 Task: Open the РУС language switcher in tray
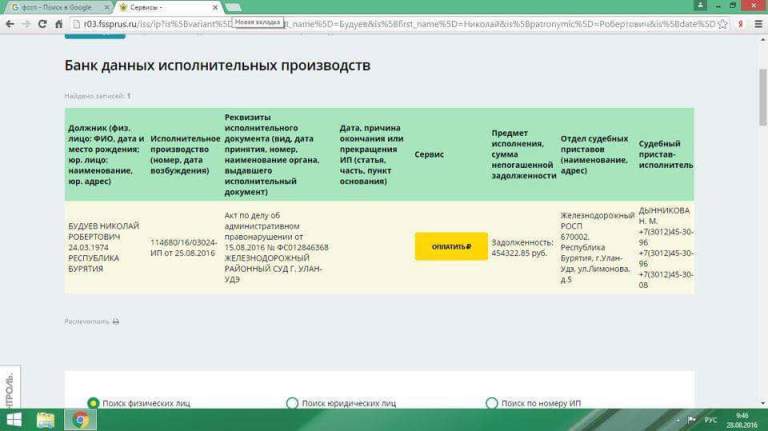[x=712, y=420]
